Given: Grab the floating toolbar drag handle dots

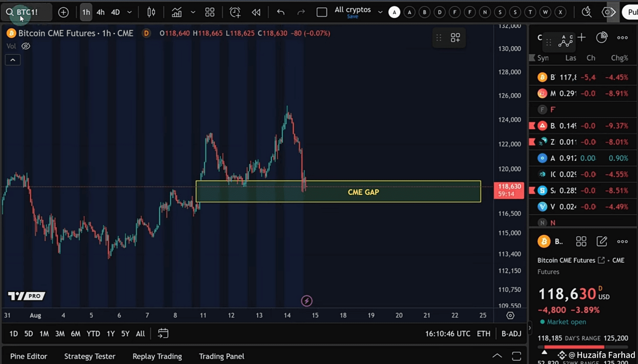Looking at the screenshot, I should [439, 38].
